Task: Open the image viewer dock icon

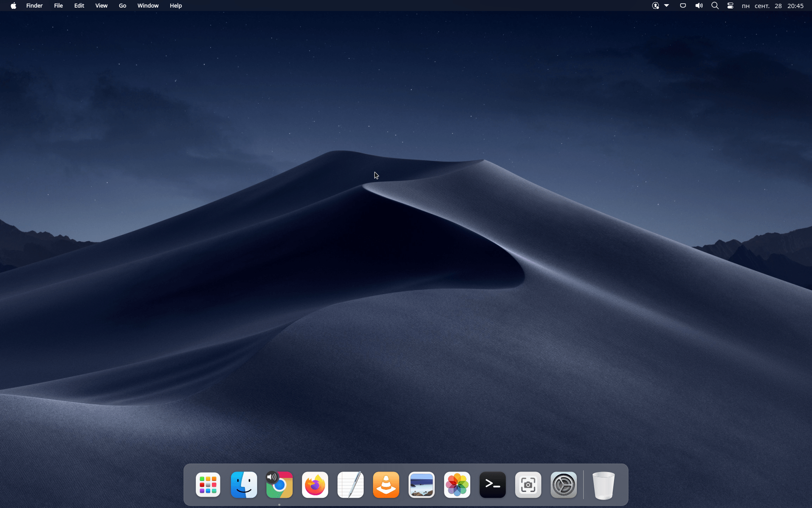Action: pos(422,485)
